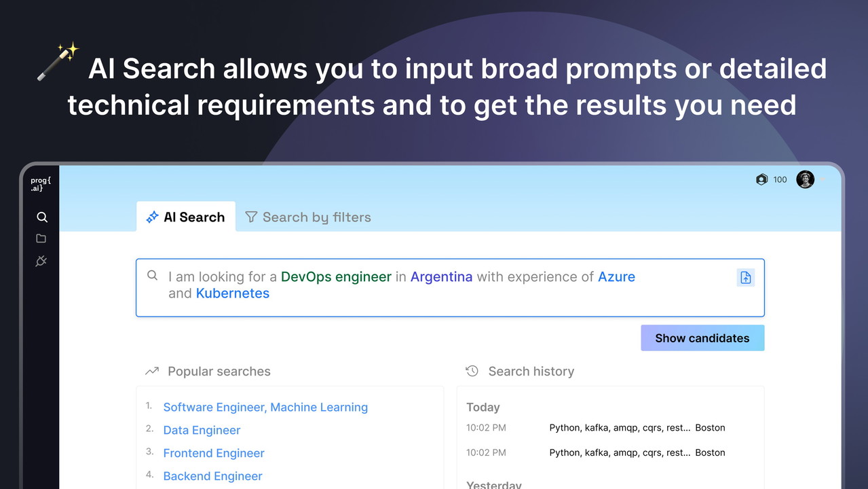Open the Backend Engineer popular search
Image resolution: width=868 pixels, height=489 pixels.
tap(212, 476)
